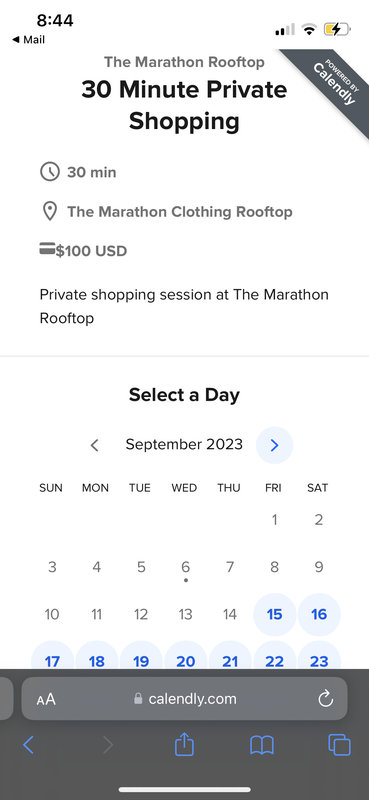
Task: Tap Safari back arrow
Action: coord(29,745)
